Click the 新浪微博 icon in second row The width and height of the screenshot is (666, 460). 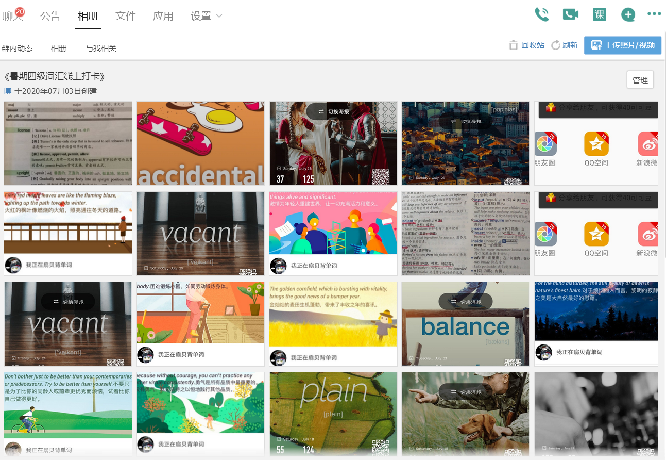click(x=650, y=234)
